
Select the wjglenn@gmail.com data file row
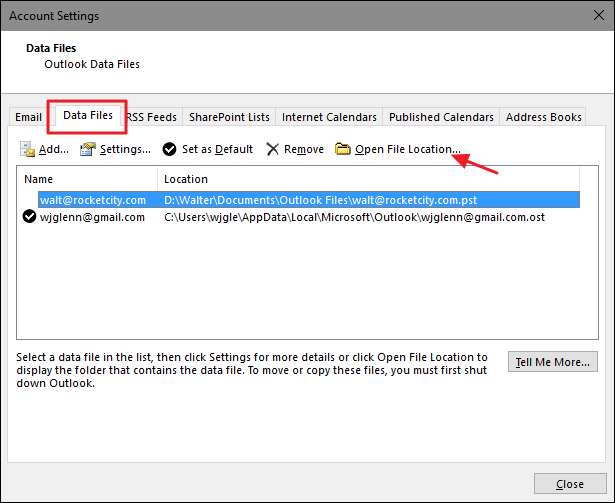point(92,217)
